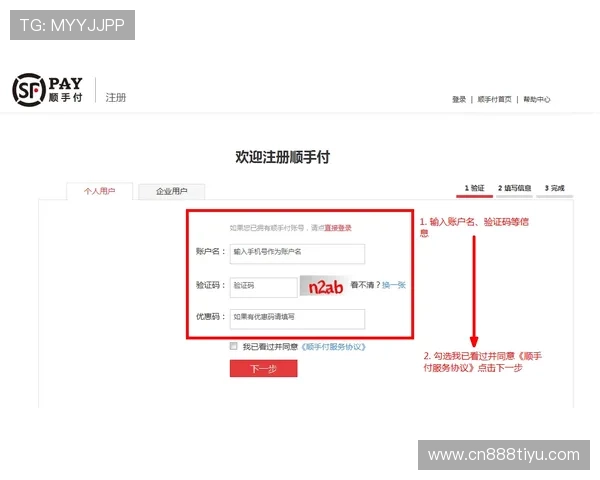
Task: Focus the 验证码 input field
Action: click(x=264, y=287)
